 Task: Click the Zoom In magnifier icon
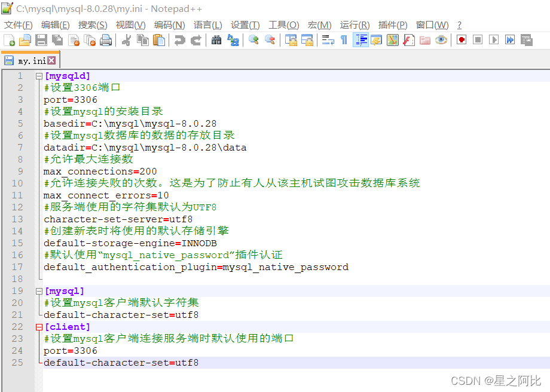pyautogui.click(x=253, y=40)
